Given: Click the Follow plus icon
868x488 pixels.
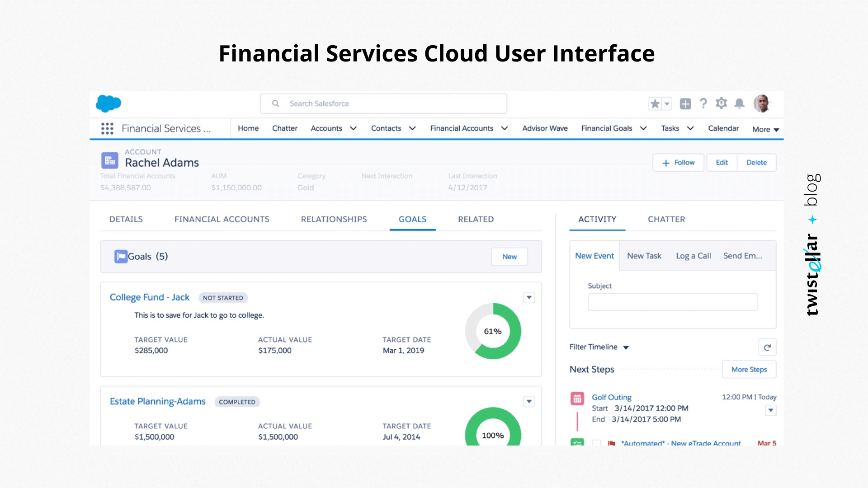Looking at the screenshot, I should [666, 163].
